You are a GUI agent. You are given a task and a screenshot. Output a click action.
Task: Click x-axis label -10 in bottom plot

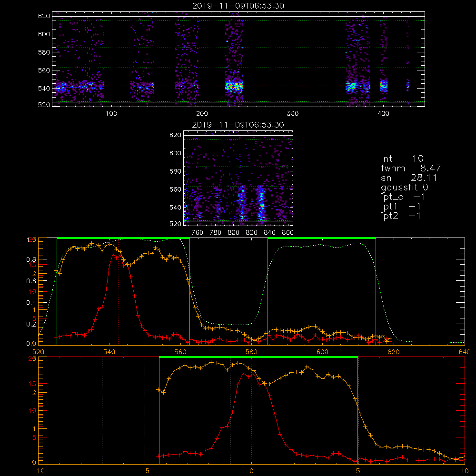(x=38, y=471)
